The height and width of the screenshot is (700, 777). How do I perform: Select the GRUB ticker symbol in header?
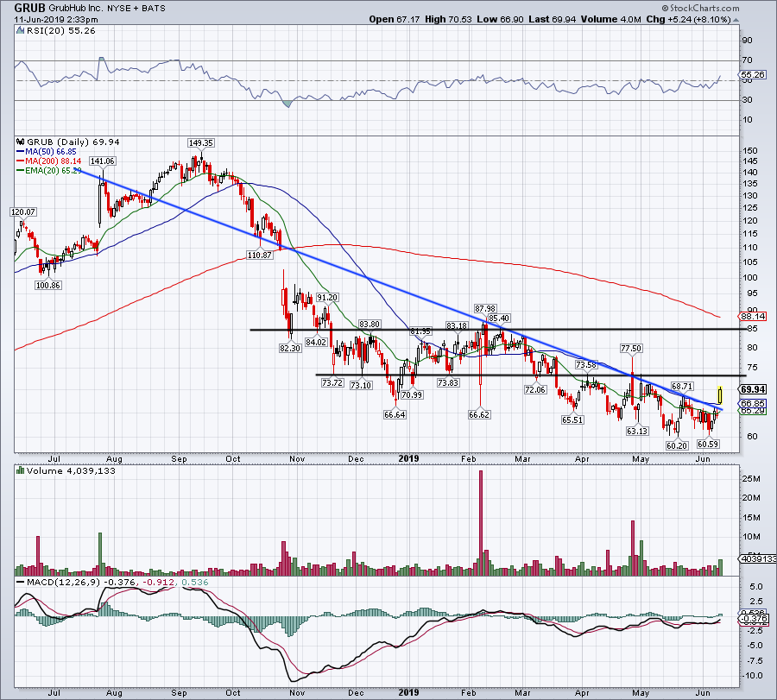[x=29, y=8]
